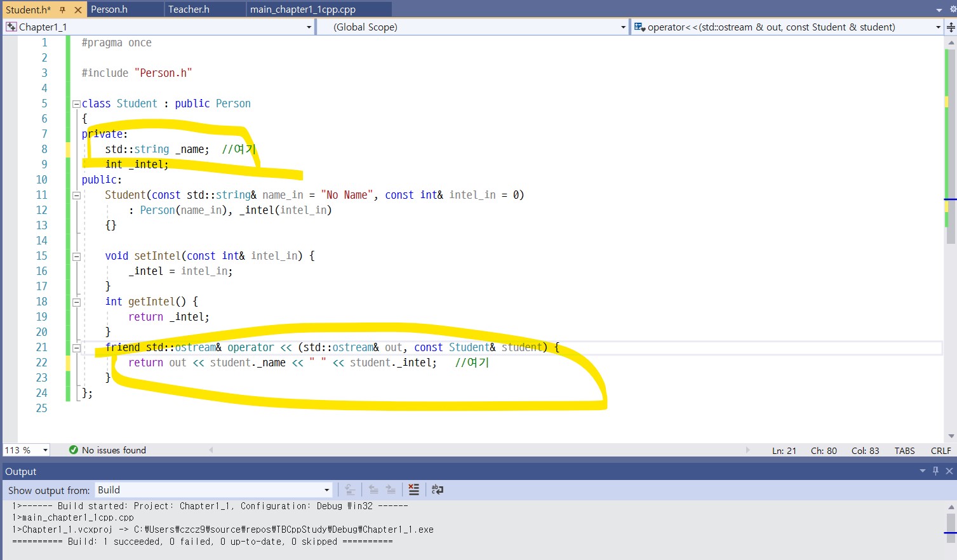957x560 pixels.
Task: Switch to main_chapter1_1cpp.cpp tab
Action: 303,10
